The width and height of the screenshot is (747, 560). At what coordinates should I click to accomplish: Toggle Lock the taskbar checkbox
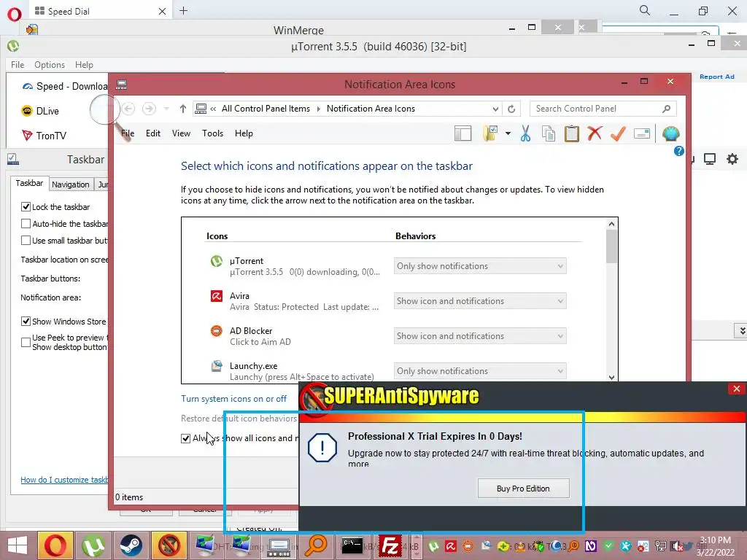(26, 207)
